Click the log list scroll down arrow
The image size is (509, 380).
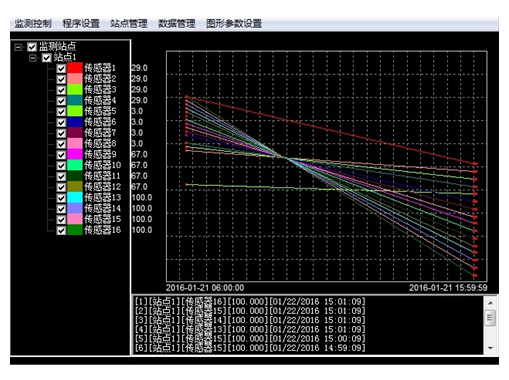490,348
